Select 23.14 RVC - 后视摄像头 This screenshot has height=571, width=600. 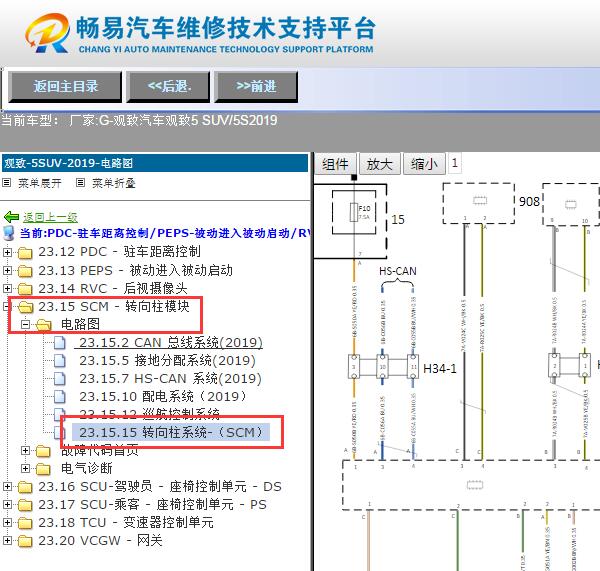[113, 288]
